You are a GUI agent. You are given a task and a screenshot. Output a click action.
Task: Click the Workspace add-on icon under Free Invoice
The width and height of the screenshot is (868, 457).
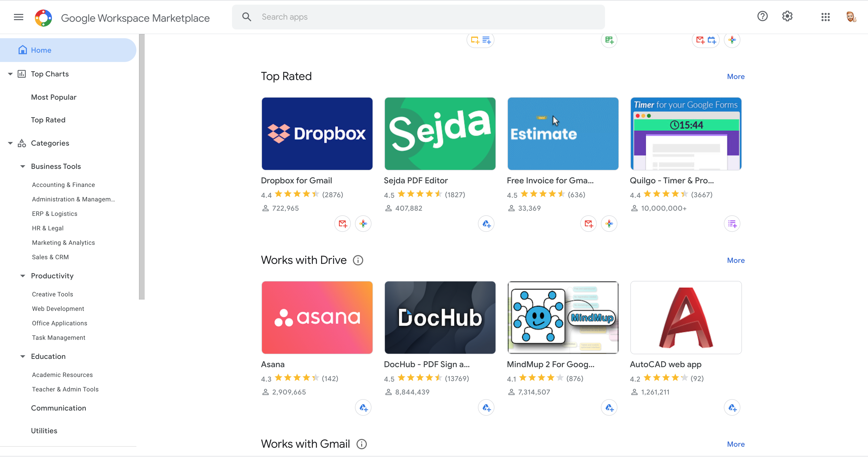coord(609,224)
